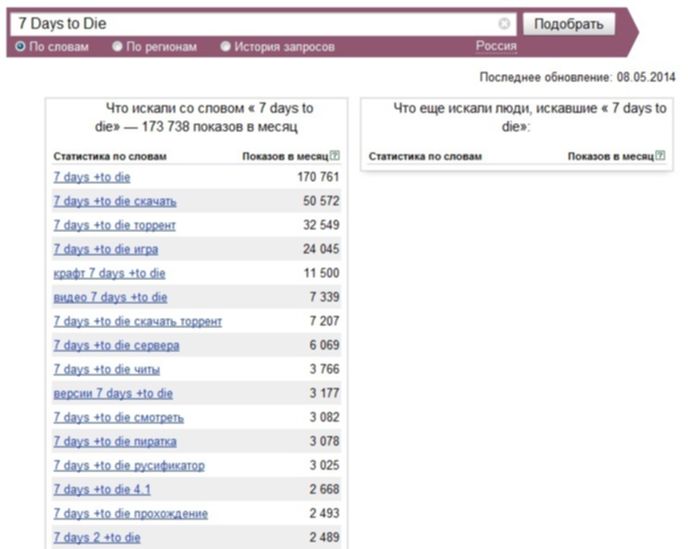The height and width of the screenshot is (549, 688).
Task: Click the 3 766 impressions value
Action: (324, 369)
